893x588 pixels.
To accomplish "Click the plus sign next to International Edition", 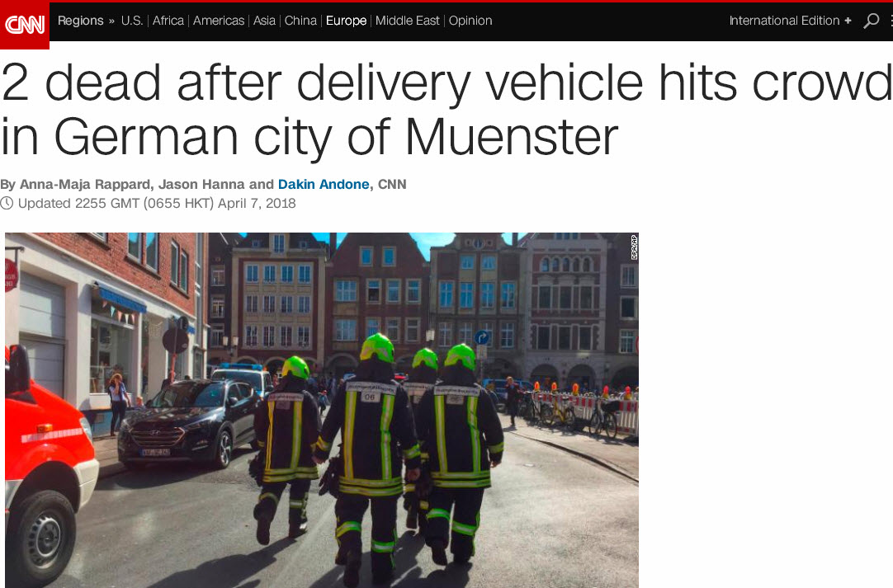I will tap(848, 21).
